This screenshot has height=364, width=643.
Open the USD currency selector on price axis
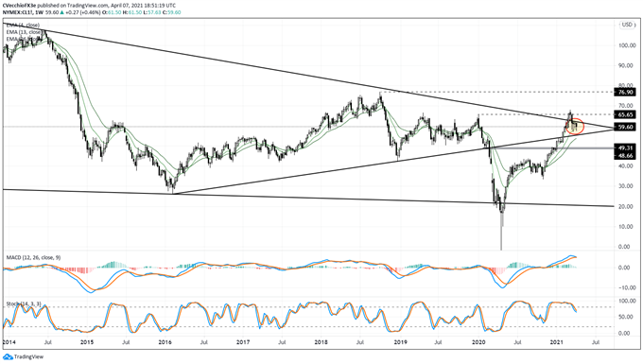click(x=627, y=25)
